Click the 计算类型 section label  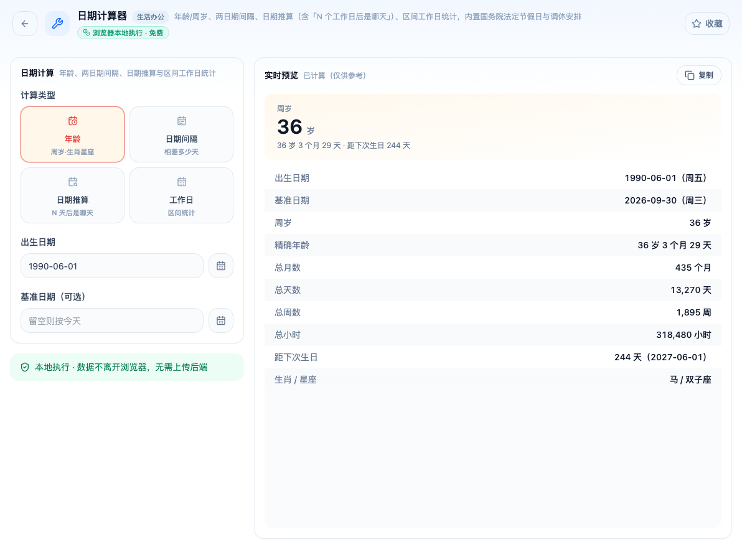coord(38,96)
